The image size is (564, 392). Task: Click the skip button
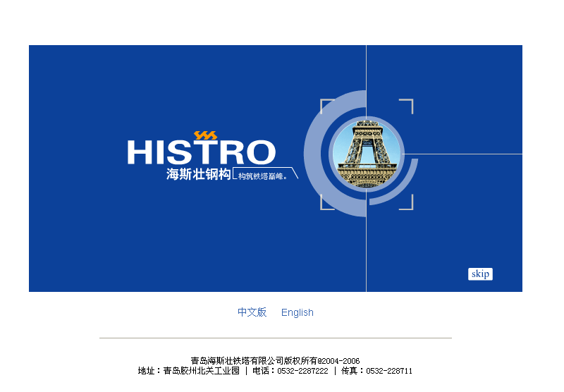click(x=480, y=274)
